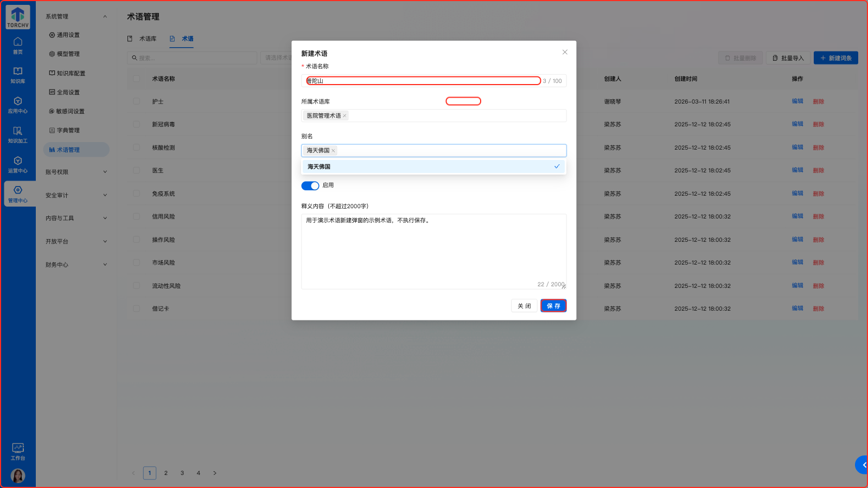
Task: Click the 关闭 button in dialog
Action: [x=524, y=306]
